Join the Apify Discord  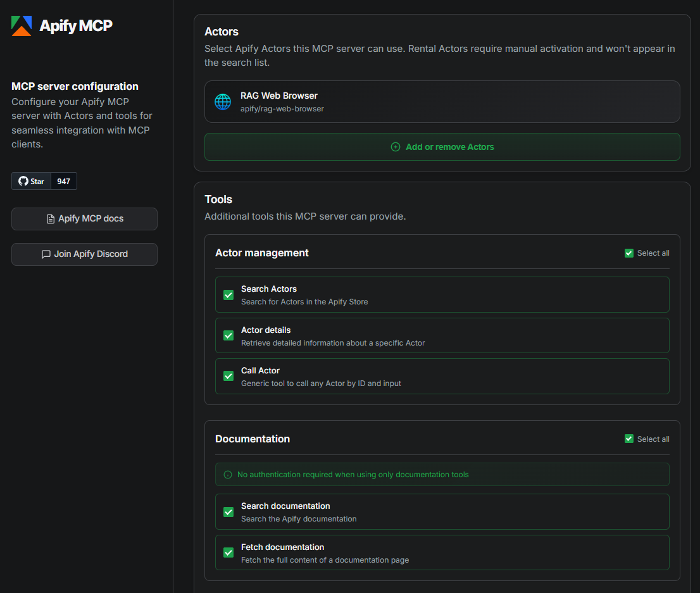pyautogui.click(x=84, y=254)
